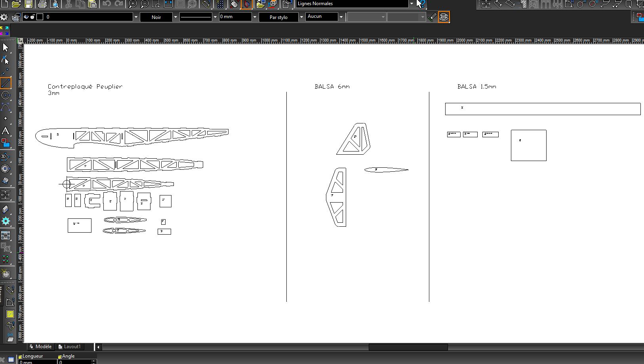Image resolution: width=644 pixels, height=364 pixels.
Task: Click the Zoom In magnifier icon
Action: coord(133,4)
